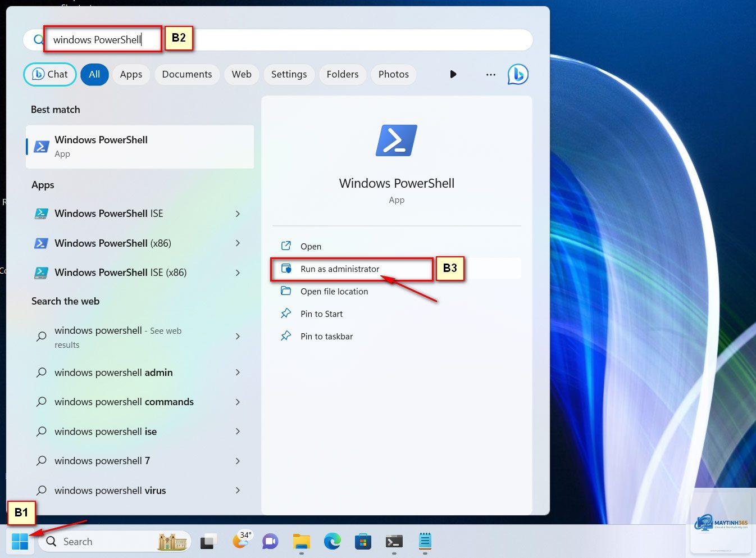Expand the 'windows powershell 7' arrow
Image resolution: width=756 pixels, height=558 pixels.
[x=238, y=461]
